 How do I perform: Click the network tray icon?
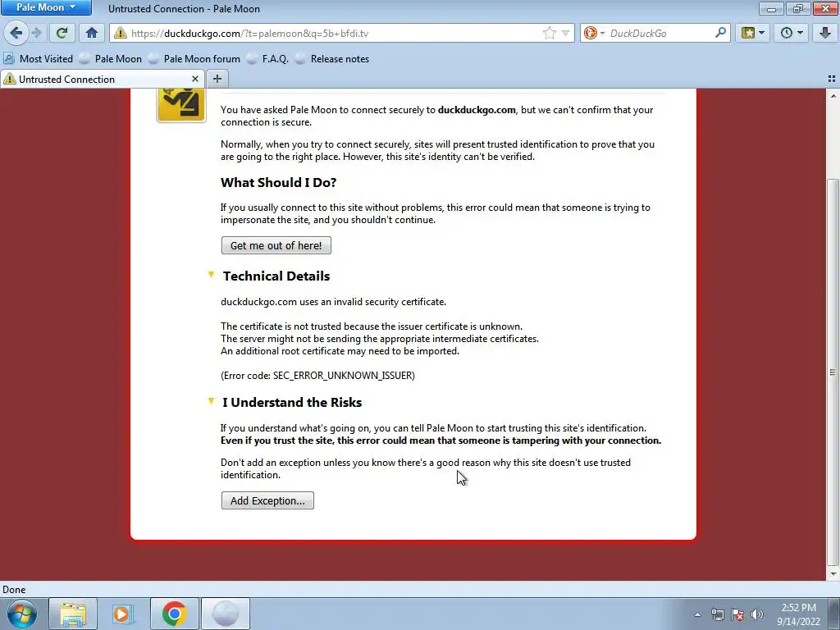(717, 614)
